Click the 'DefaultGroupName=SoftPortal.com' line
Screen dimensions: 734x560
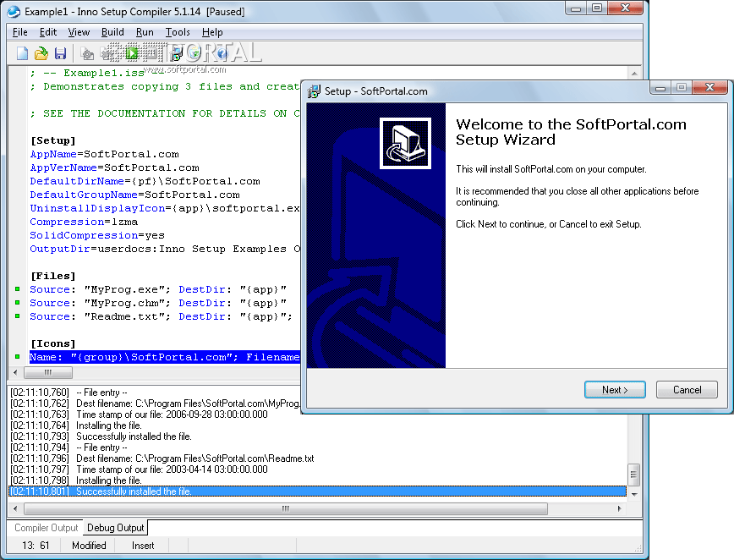134,195
